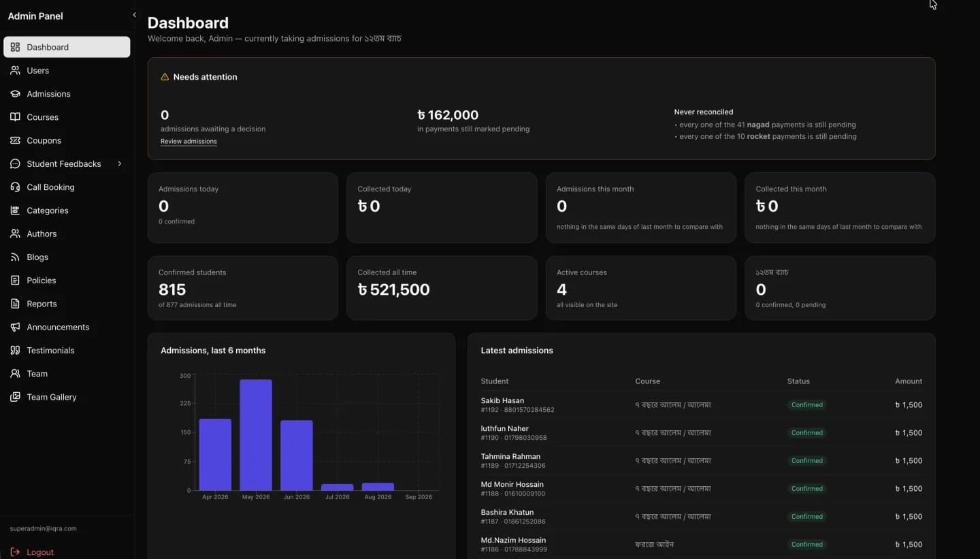Viewport: 980px width, 559px height.
Task: Click the Announcements megaphone icon
Action: [x=15, y=327]
